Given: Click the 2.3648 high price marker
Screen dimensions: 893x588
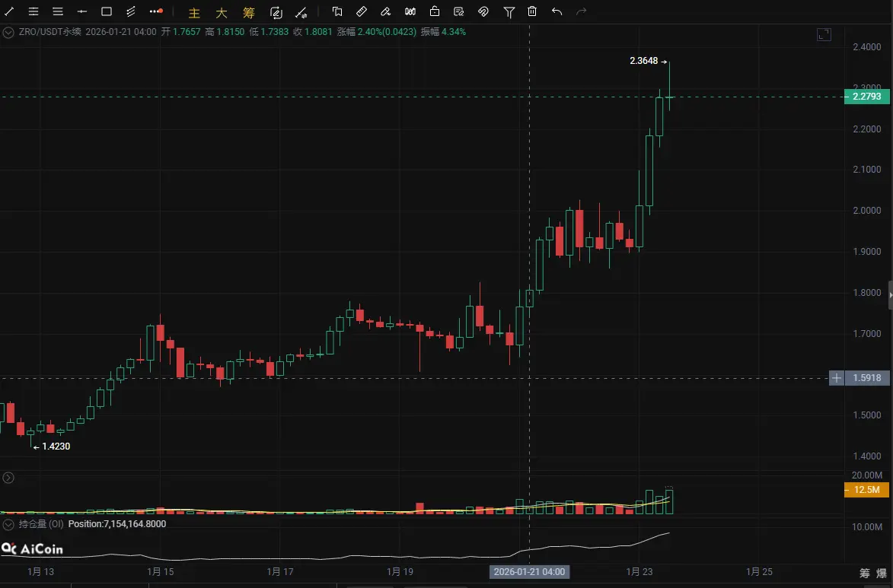Looking at the screenshot, I should point(643,61).
